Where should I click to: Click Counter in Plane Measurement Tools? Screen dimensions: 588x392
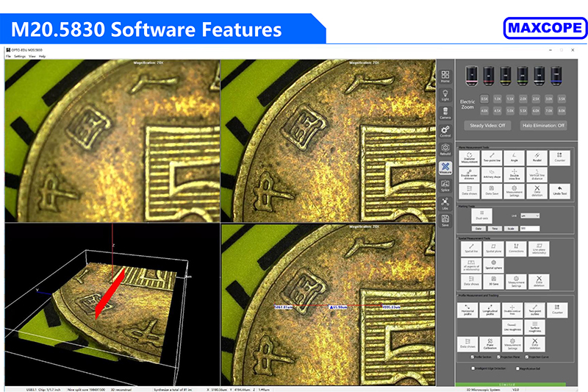(x=559, y=157)
